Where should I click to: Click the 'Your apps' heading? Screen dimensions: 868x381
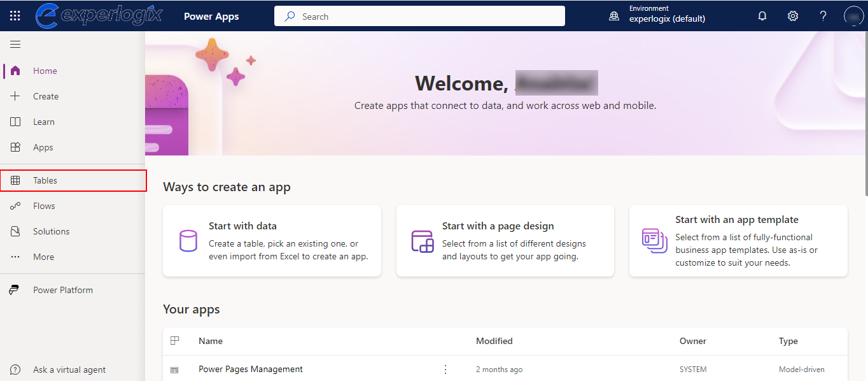pyautogui.click(x=192, y=309)
